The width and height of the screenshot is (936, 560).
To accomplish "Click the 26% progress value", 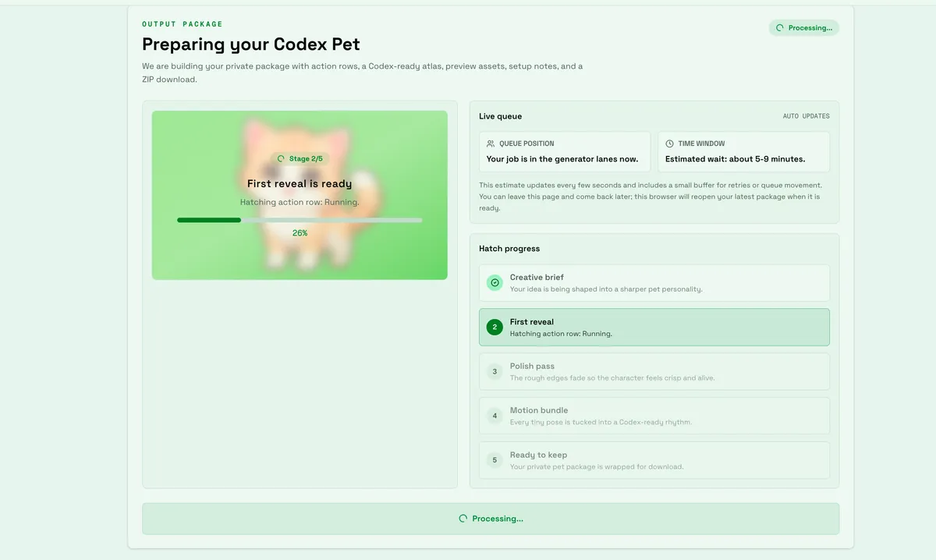I will coord(300,233).
